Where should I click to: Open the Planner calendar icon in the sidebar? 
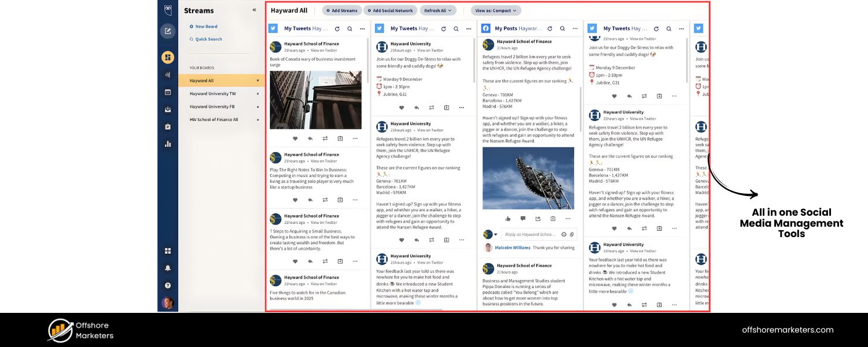tap(168, 92)
